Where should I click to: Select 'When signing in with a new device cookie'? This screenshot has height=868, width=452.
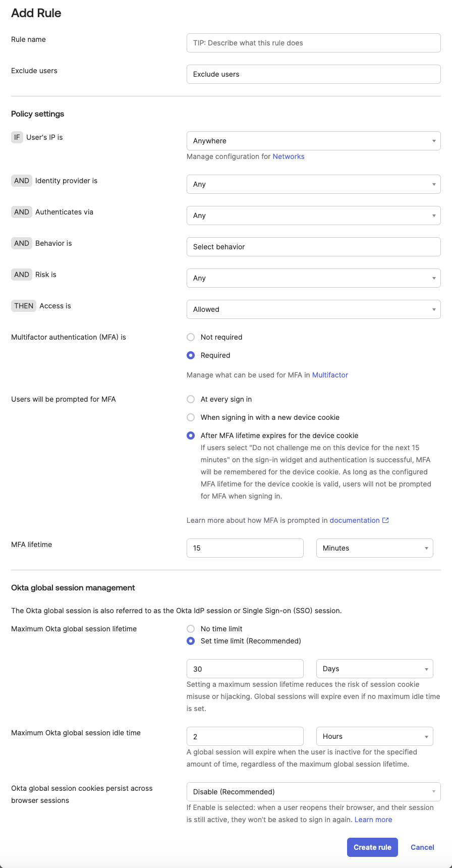(x=191, y=417)
